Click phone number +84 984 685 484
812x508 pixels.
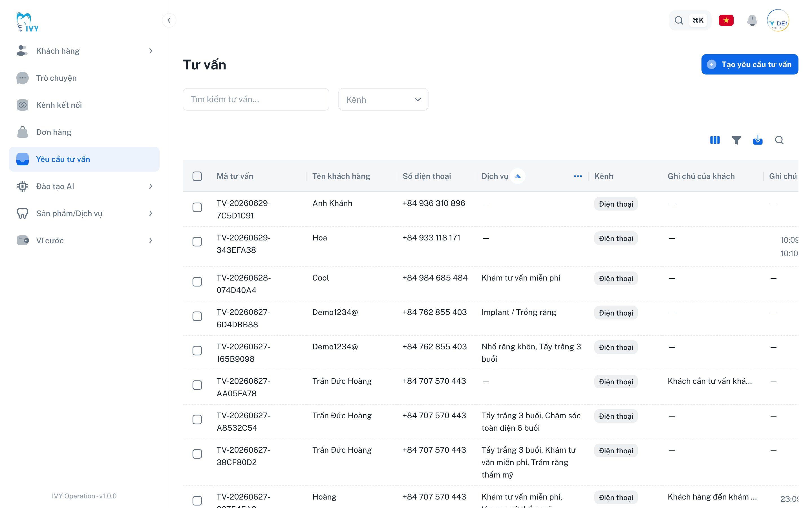tap(435, 278)
